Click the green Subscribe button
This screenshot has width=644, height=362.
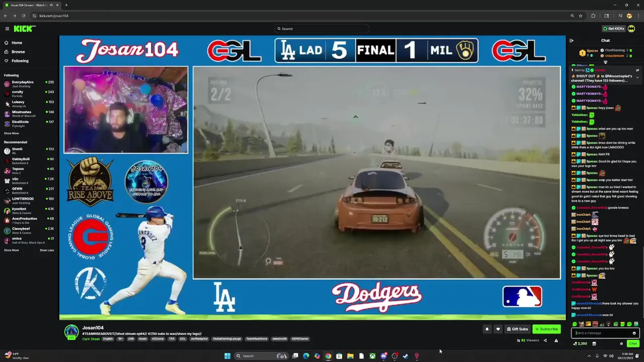click(x=546, y=329)
